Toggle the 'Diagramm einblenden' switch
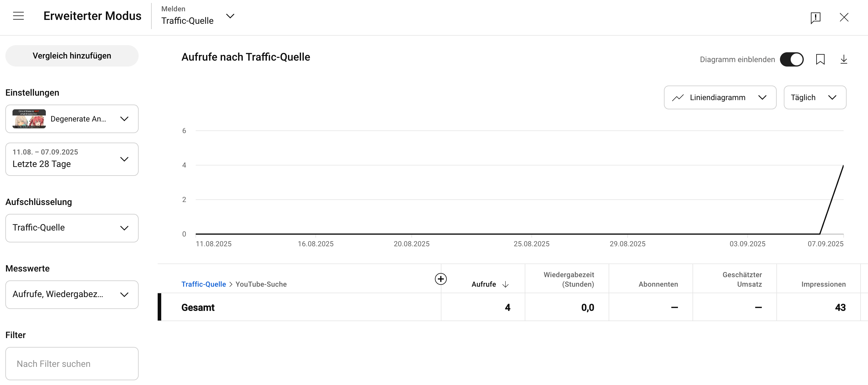 [792, 60]
